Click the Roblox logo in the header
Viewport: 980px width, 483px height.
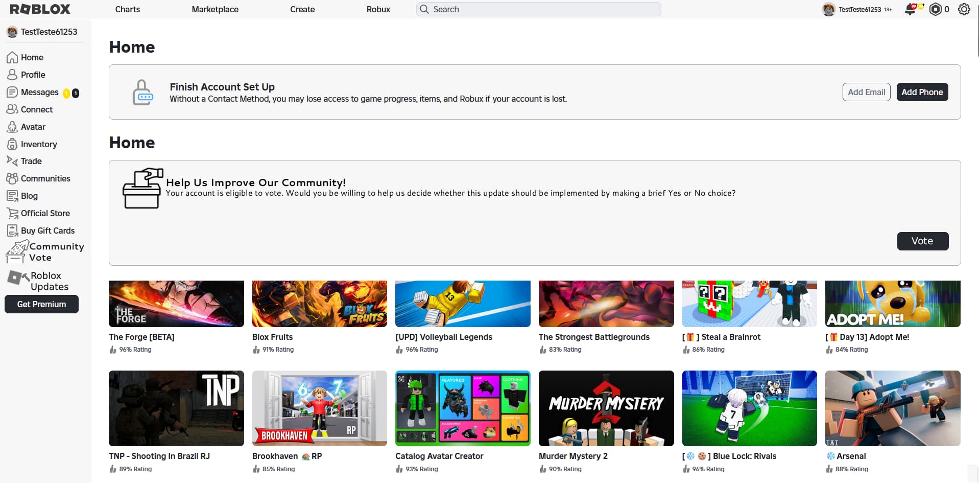40,9
